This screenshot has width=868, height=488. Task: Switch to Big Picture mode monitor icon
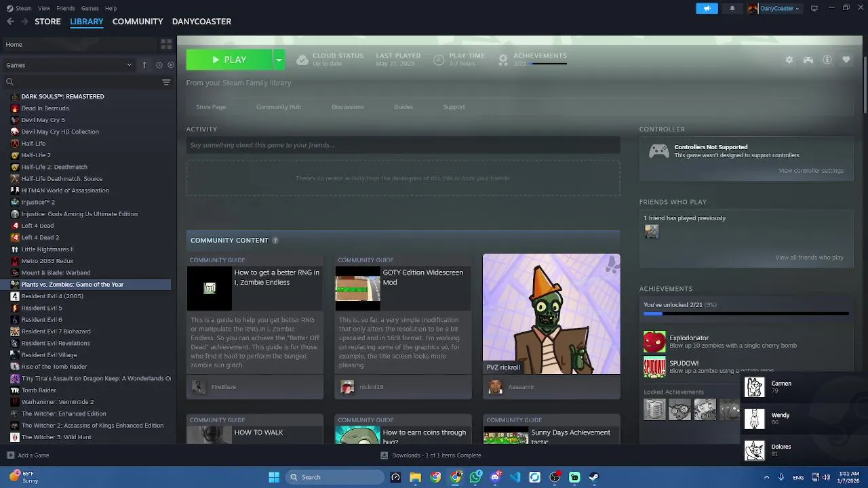(814, 8)
